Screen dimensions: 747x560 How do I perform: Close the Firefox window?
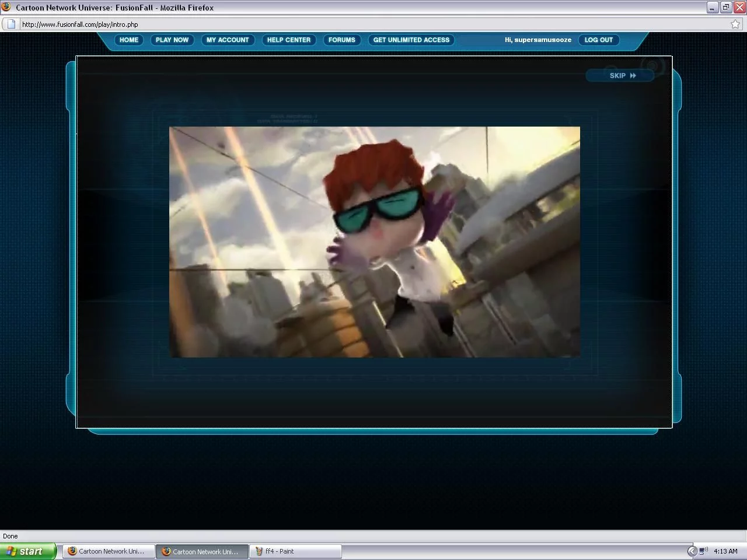click(739, 8)
